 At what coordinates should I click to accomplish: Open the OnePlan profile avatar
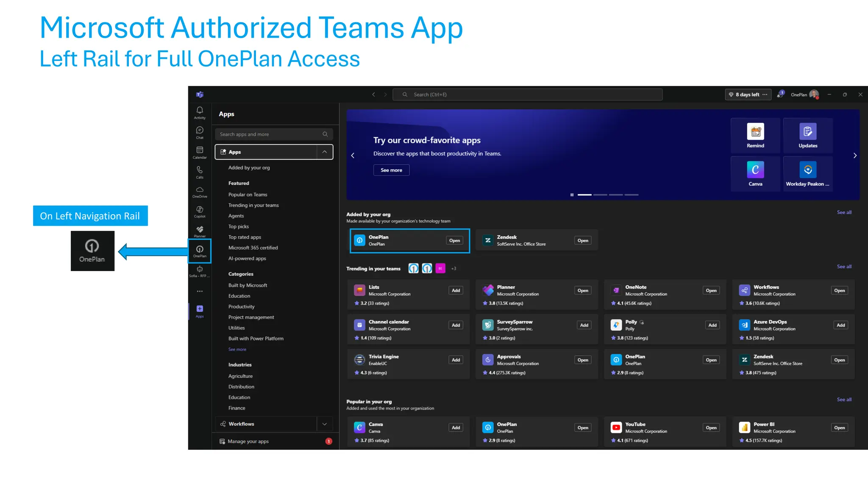point(814,94)
